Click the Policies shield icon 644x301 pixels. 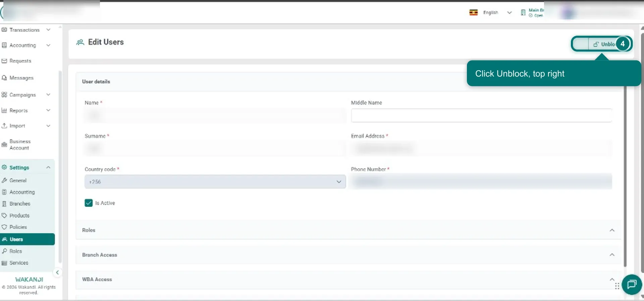pyautogui.click(x=4, y=227)
